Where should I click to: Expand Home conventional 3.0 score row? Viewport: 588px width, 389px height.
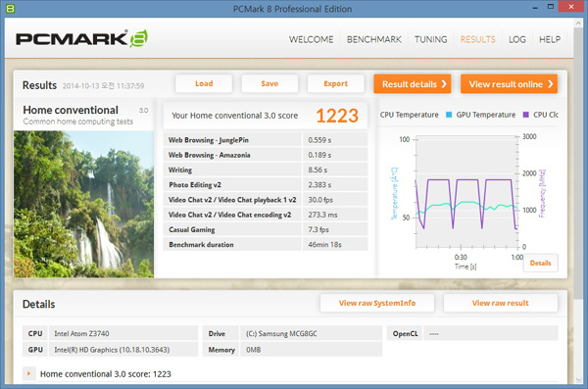(28, 373)
